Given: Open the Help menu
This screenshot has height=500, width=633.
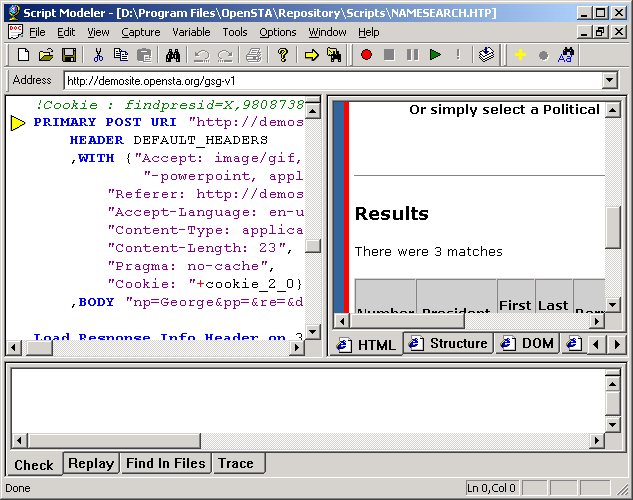Looking at the screenshot, I should [x=369, y=32].
